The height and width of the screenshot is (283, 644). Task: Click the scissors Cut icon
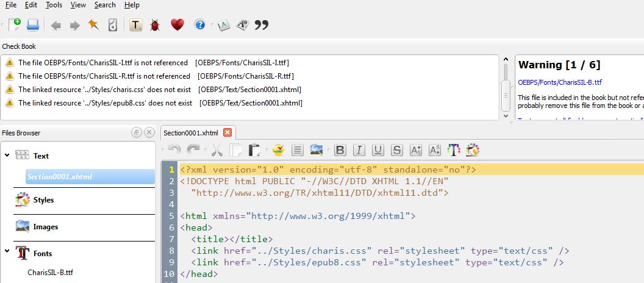[217, 150]
